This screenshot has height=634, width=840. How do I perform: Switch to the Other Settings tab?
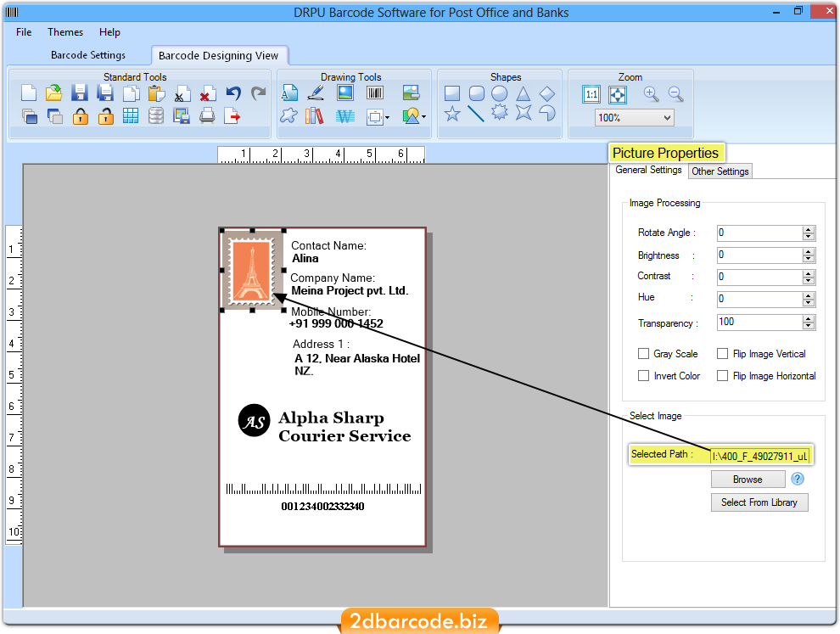[720, 171]
